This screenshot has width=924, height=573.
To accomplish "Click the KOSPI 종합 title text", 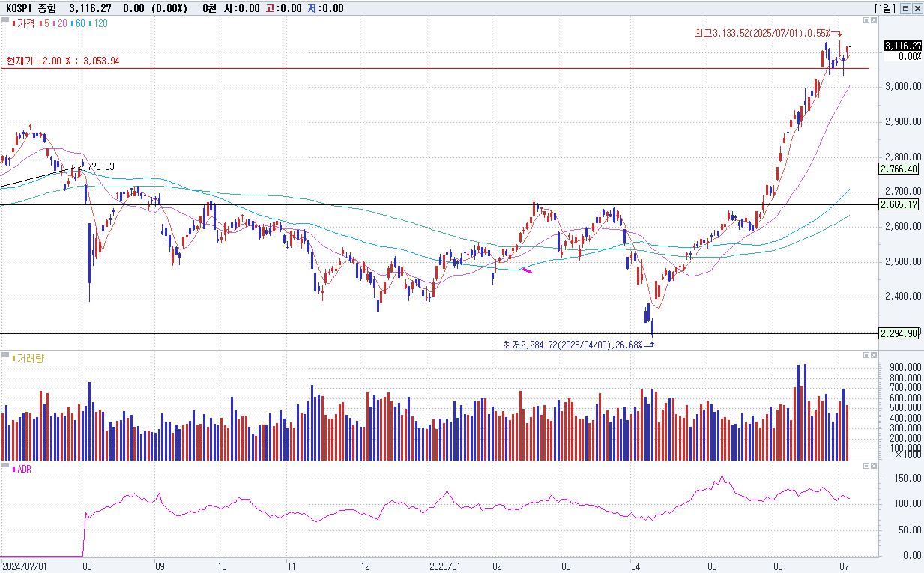I will 32,8.
